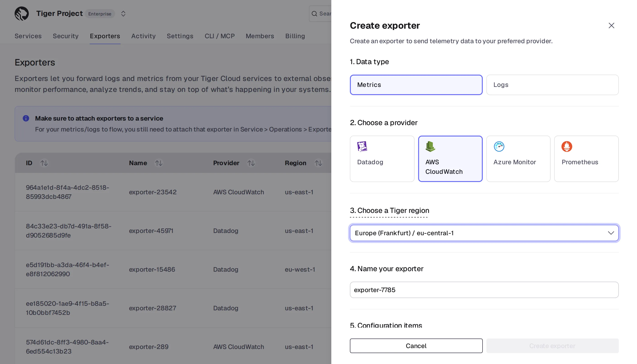Sort table by Region column arrows
This screenshot has height=364, width=637.
(x=318, y=163)
